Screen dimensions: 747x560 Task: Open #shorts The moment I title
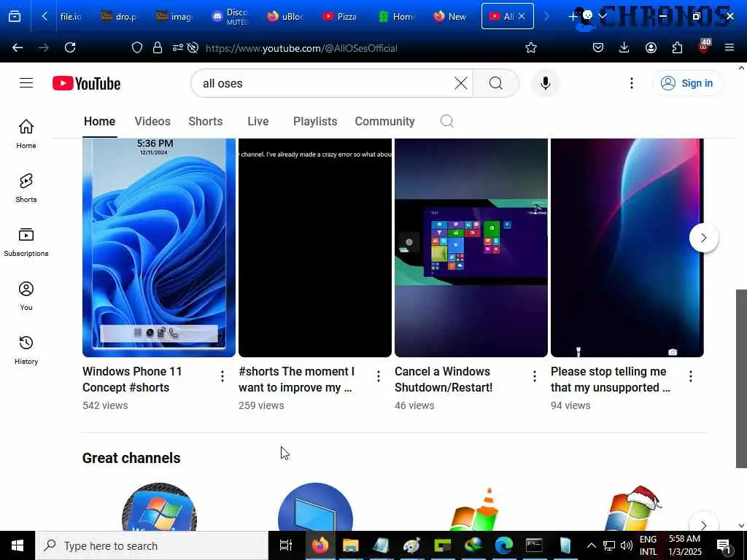[296, 379]
